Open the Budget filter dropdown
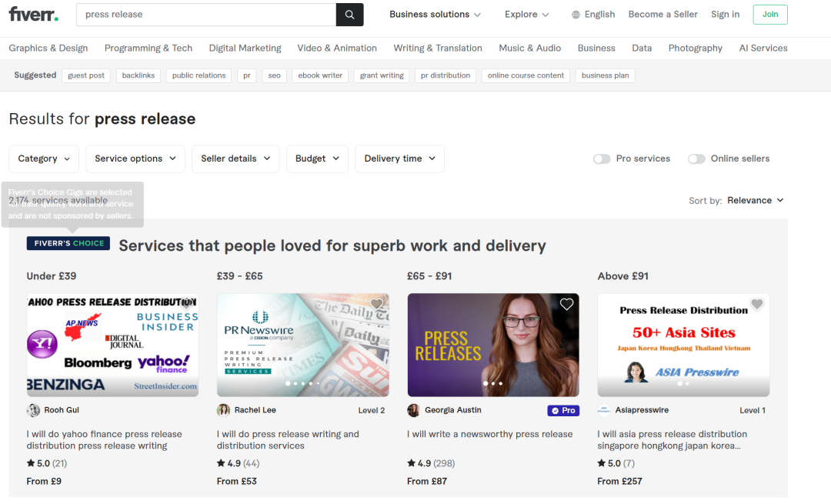The width and height of the screenshot is (831, 504). point(317,159)
